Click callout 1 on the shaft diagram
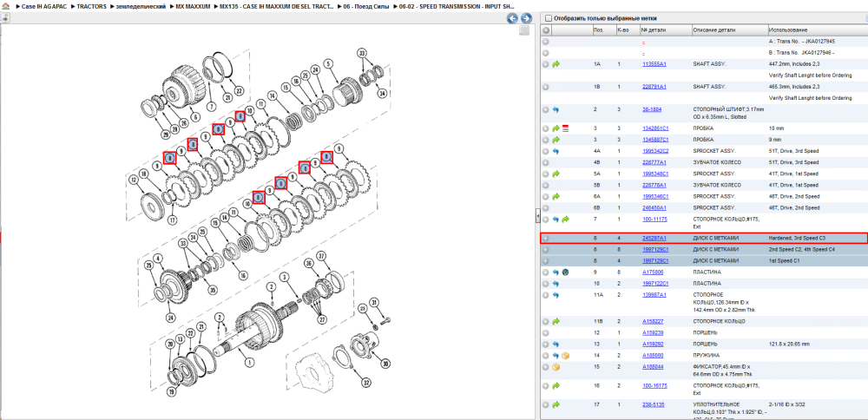This screenshot has height=420, width=868. point(249,363)
